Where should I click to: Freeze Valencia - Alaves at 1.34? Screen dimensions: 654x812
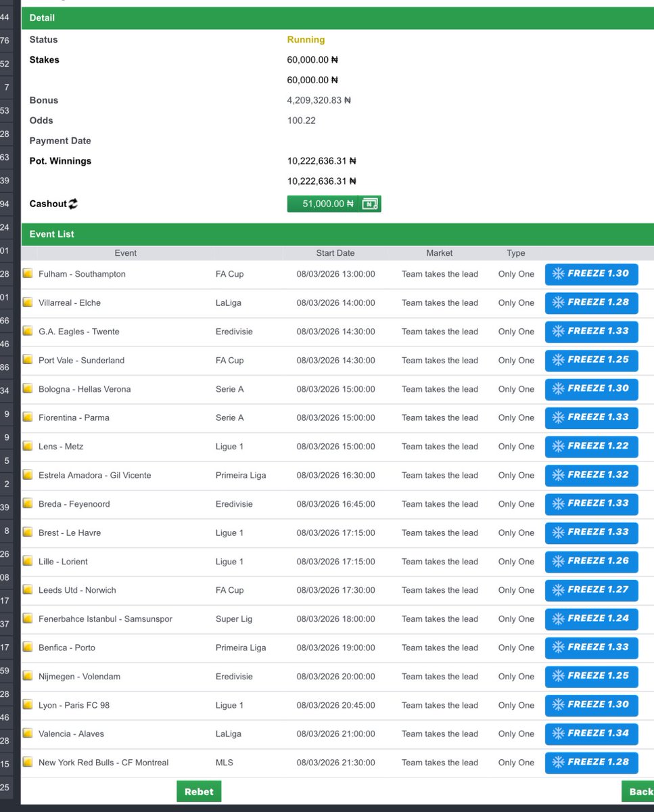tap(591, 734)
